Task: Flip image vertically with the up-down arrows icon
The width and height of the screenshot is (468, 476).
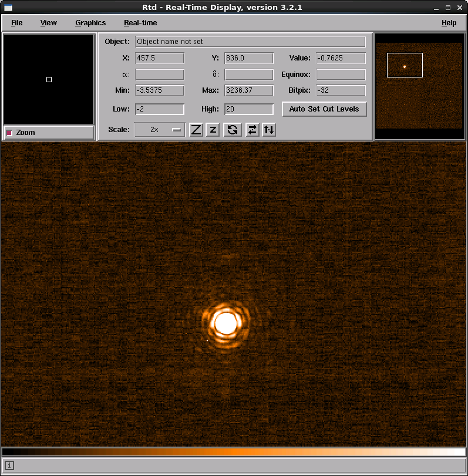Action: click(x=269, y=130)
